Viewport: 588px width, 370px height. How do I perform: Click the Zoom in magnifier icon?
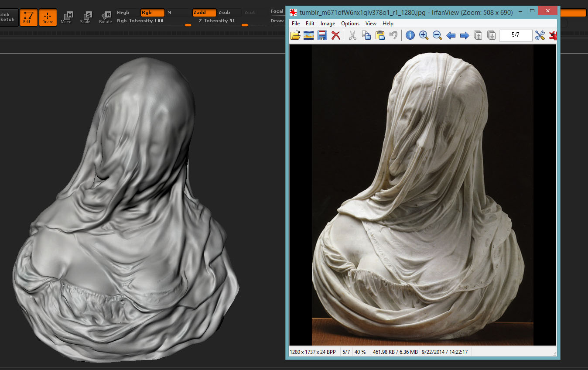tap(424, 36)
